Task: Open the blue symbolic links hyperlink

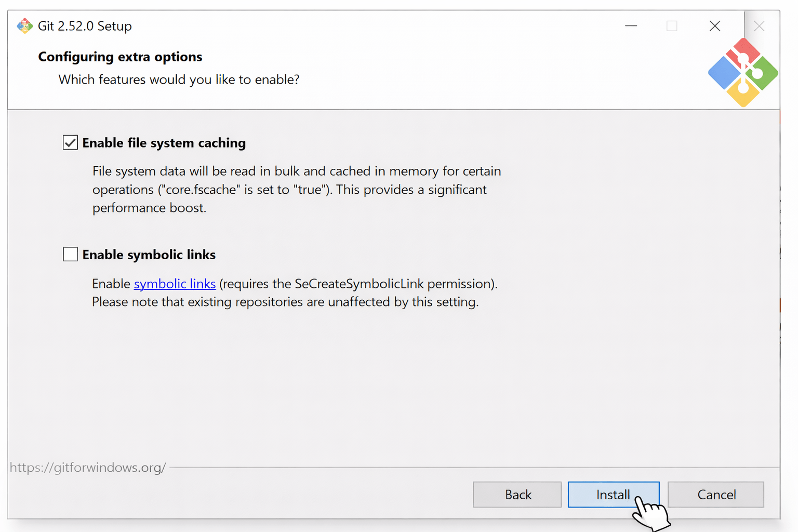Action: point(175,284)
